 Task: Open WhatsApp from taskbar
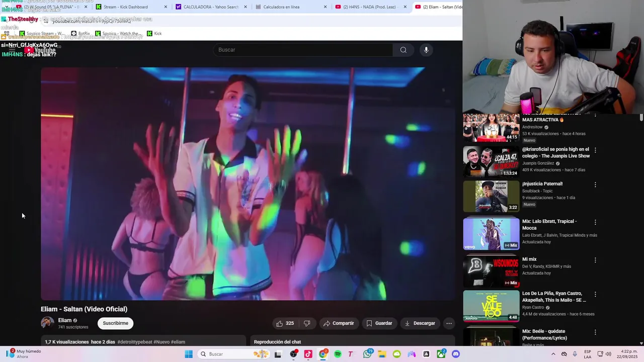point(367,354)
